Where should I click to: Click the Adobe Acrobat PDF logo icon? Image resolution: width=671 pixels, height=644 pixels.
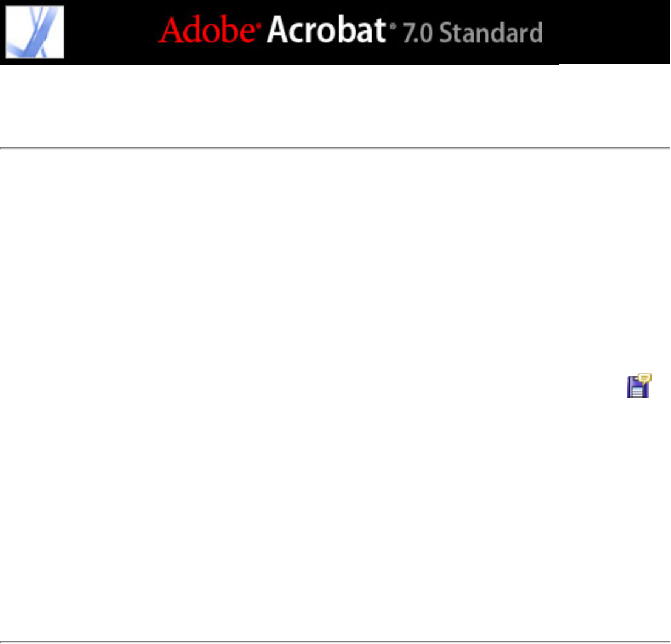35,32
